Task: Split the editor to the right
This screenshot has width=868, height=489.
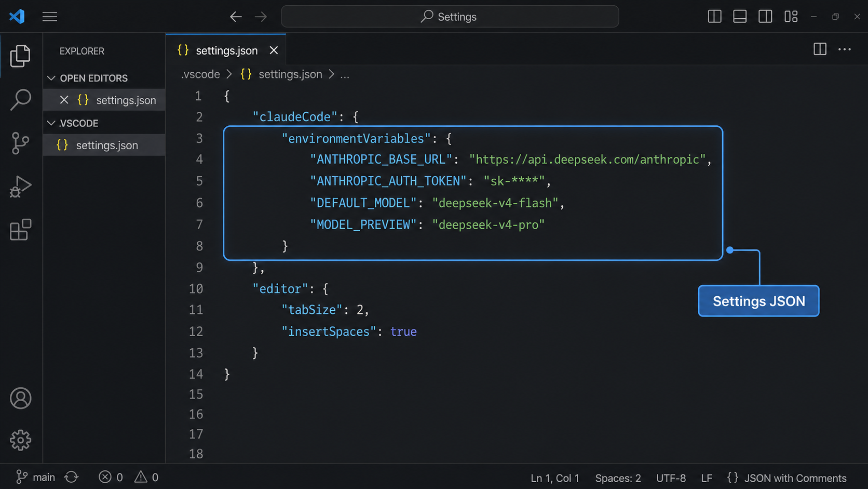Action: tap(820, 49)
